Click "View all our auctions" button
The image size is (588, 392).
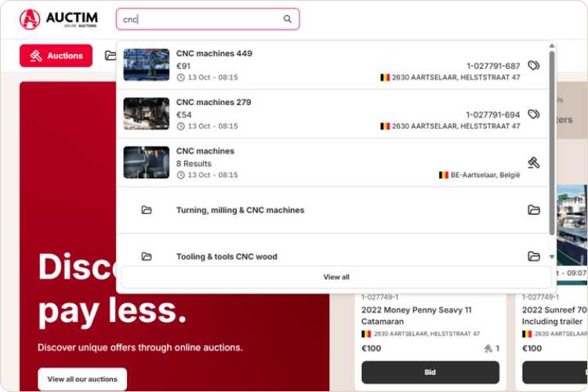tap(82, 379)
